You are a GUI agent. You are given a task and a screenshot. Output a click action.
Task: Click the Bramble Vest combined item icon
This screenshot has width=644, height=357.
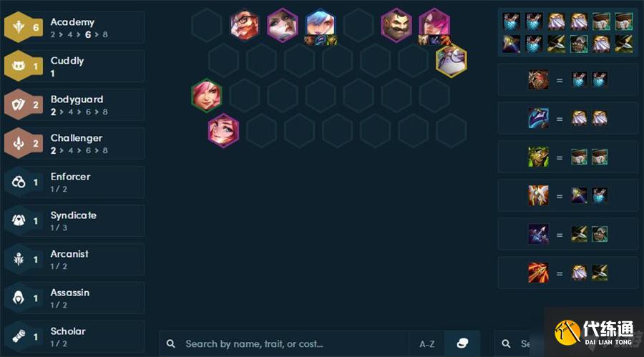tap(538, 79)
